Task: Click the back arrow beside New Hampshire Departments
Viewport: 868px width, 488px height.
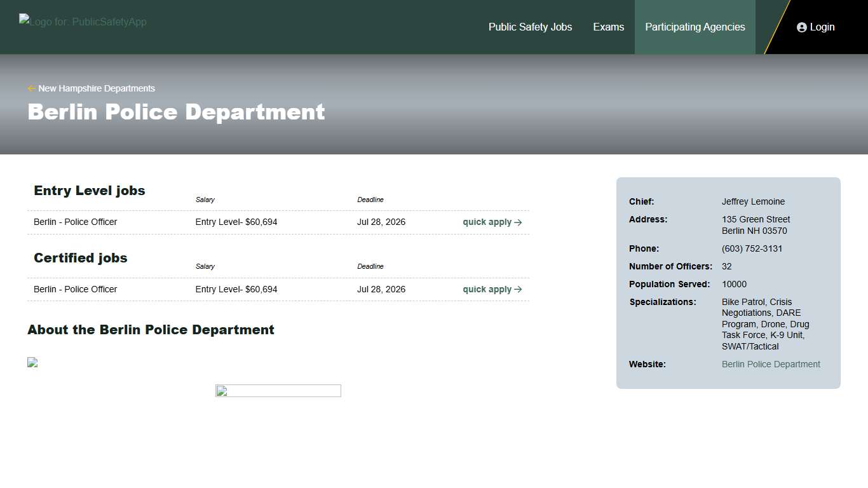Action: (x=31, y=88)
